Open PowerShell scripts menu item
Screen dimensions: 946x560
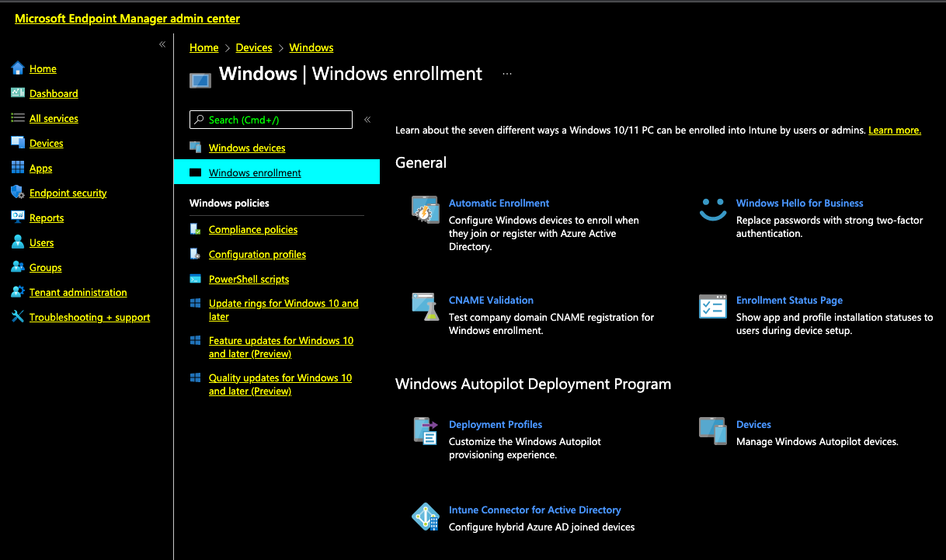tap(249, 279)
